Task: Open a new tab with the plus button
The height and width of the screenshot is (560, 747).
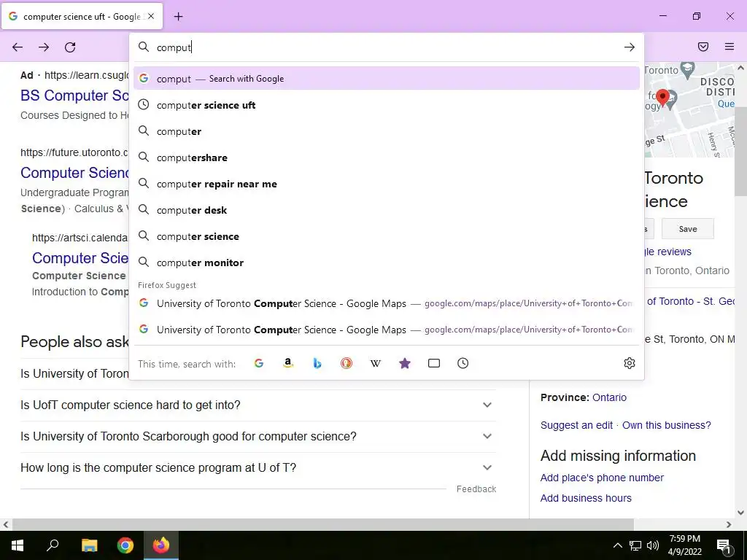Action: tap(178, 17)
